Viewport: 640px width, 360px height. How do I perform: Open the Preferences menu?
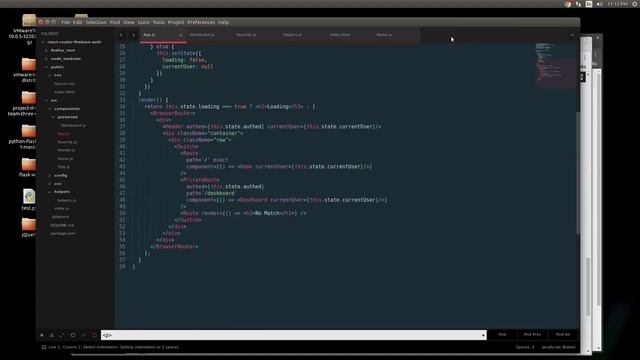click(201, 22)
